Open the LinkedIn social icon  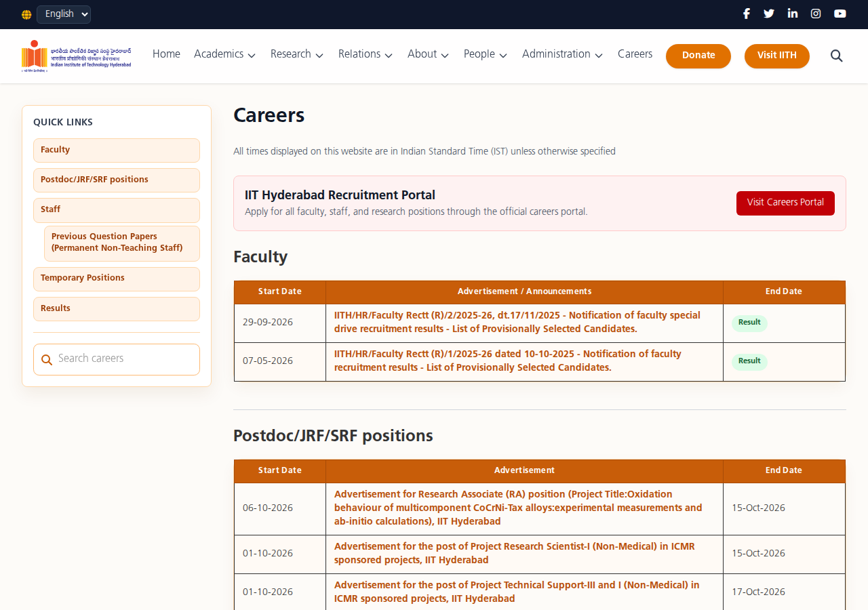point(792,14)
